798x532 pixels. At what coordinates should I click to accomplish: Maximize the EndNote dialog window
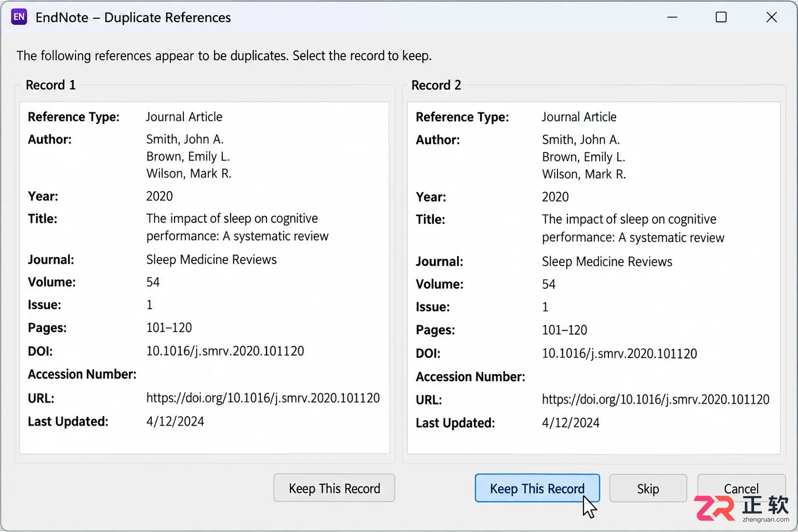721,17
